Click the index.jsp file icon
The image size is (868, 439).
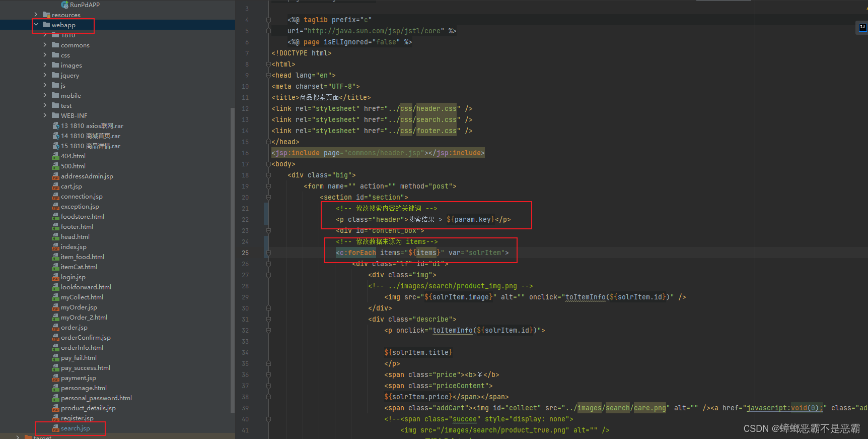click(55, 246)
